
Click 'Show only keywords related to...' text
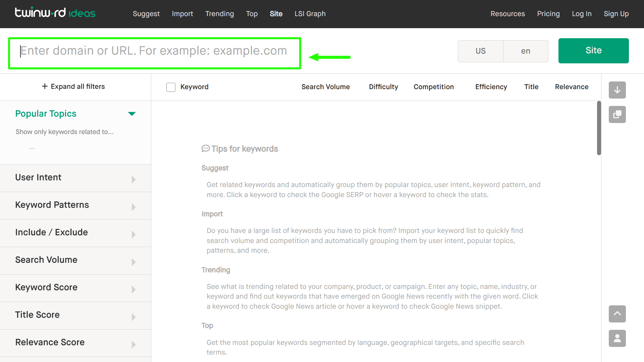[65, 132]
